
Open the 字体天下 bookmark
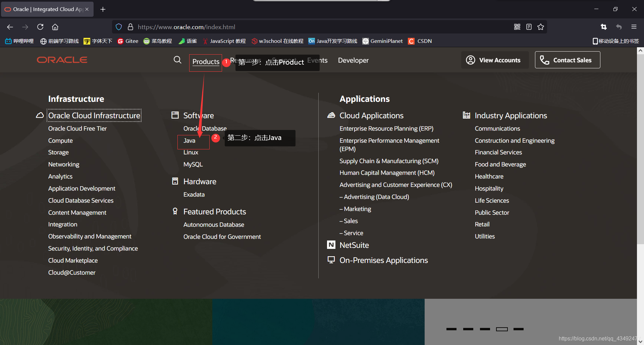point(98,41)
